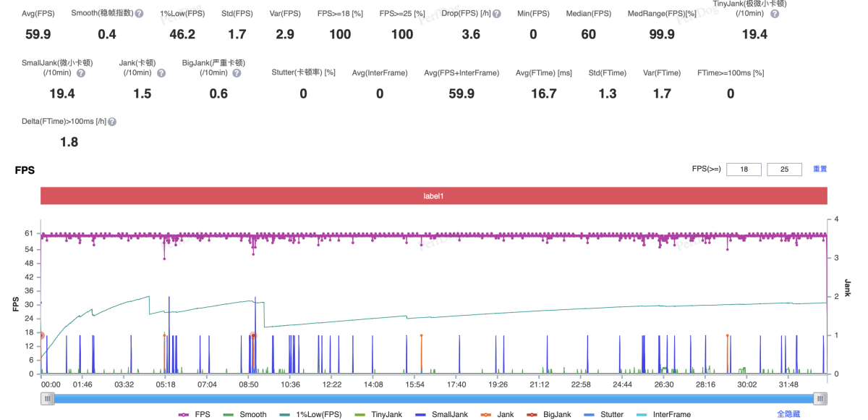The width and height of the screenshot is (868, 420).
Task: Select the red label1 bar
Action: (x=433, y=196)
